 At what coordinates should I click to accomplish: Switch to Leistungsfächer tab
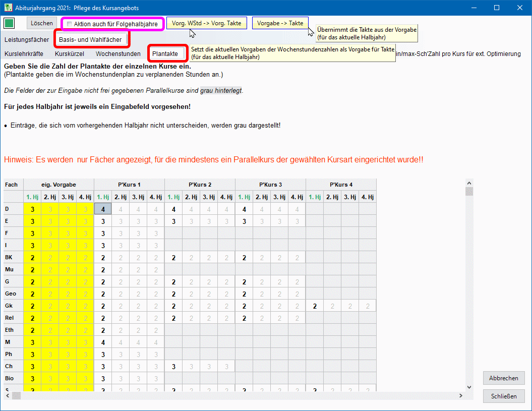coord(27,39)
